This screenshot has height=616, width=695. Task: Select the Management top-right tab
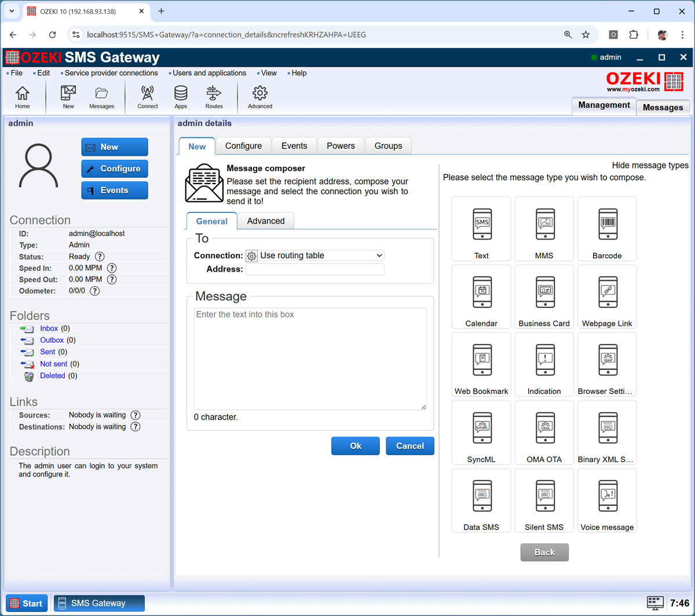(604, 105)
